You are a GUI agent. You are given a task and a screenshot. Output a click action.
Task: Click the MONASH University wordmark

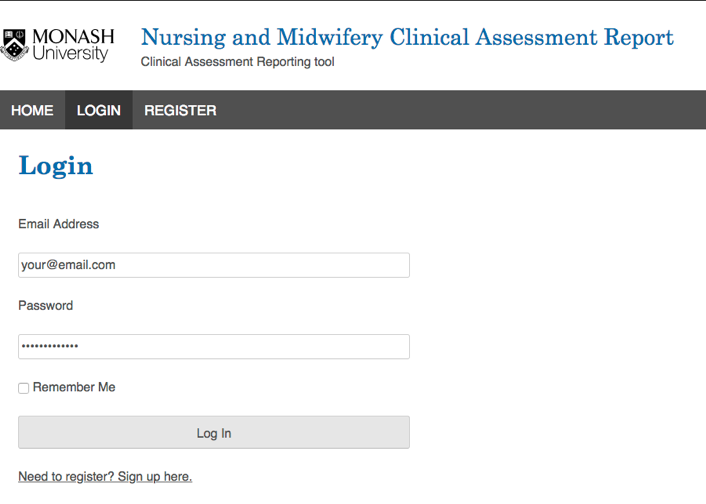(x=72, y=45)
